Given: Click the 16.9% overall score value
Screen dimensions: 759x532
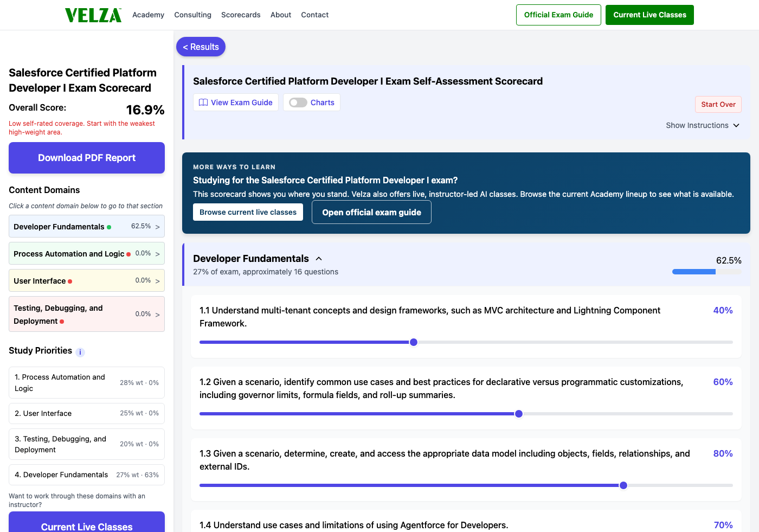Looking at the screenshot, I should pyautogui.click(x=145, y=110).
